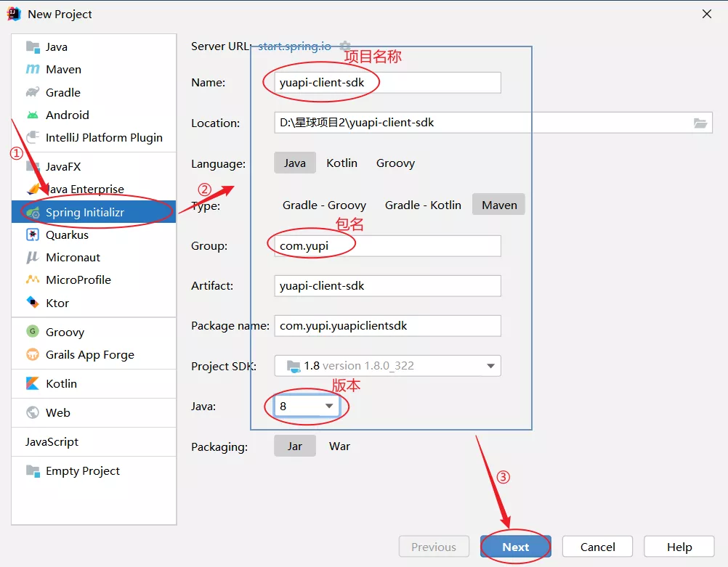The height and width of the screenshot is (567, 728).
Task: Click the Group input field
Action: tap(388, 246)
